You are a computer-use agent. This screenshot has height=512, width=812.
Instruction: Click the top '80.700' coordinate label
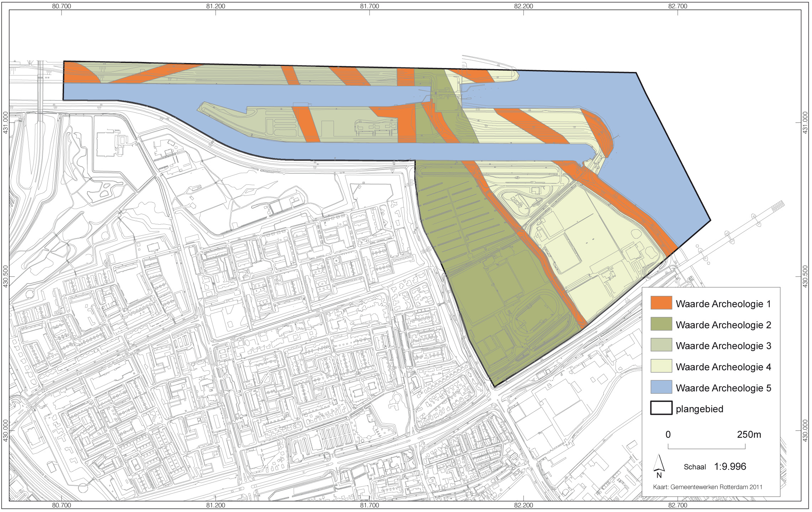pyautogui.click(x=62, y=6)
